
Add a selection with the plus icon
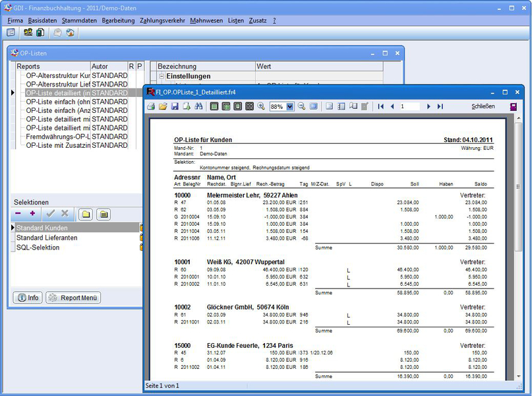click(x=32, y=213)
